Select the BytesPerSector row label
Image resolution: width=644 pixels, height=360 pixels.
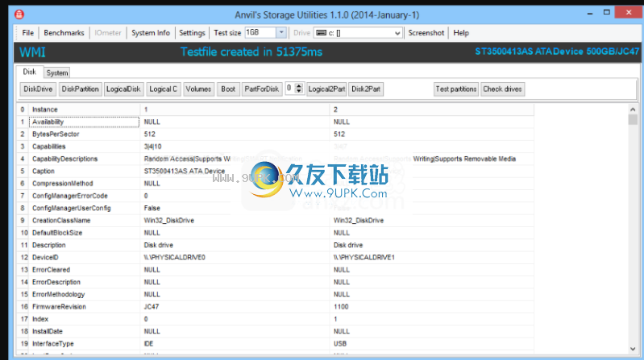pyautogui.click(x=56, y=134)
